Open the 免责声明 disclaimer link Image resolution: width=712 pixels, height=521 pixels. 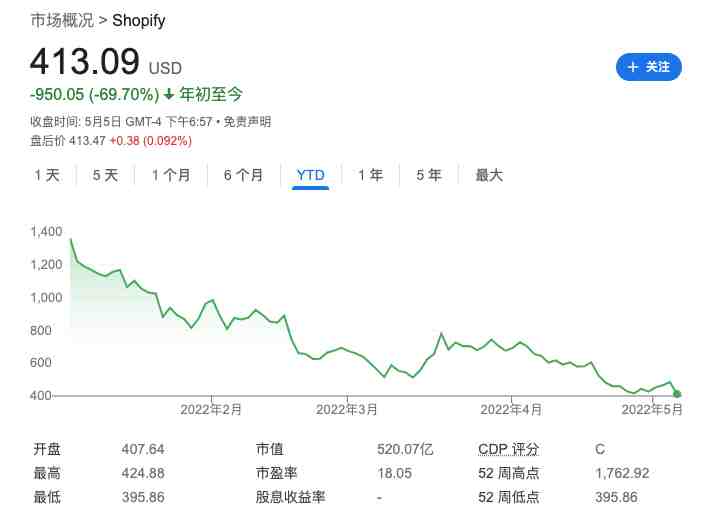[x=247, y=122]
